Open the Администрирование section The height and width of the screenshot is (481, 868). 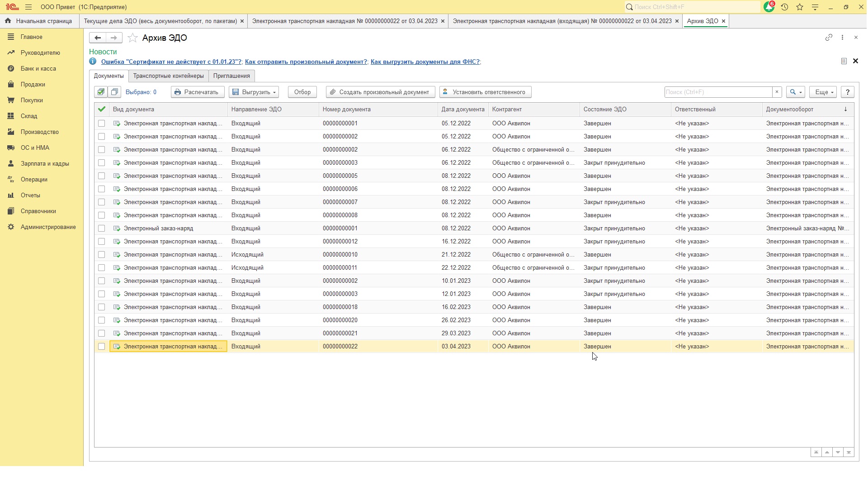(48, 227)
